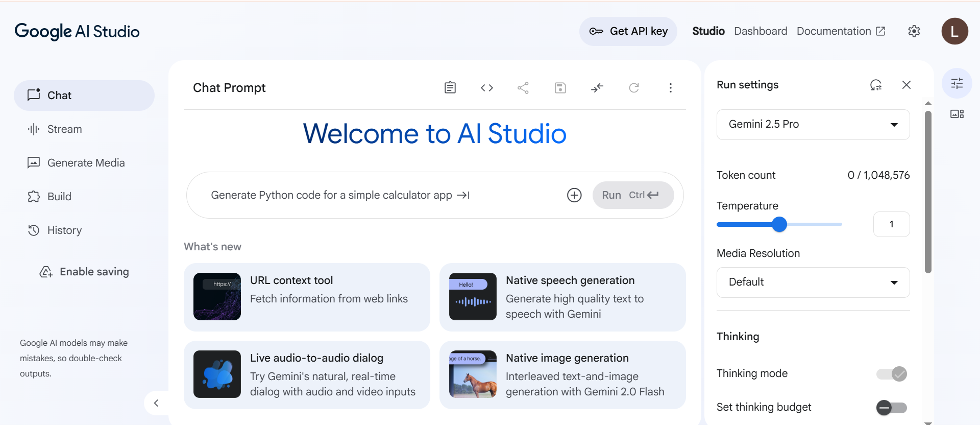Toggle the Thinking mode switch
This screenshot has width=980, height=425.
[x=892, y=374]
